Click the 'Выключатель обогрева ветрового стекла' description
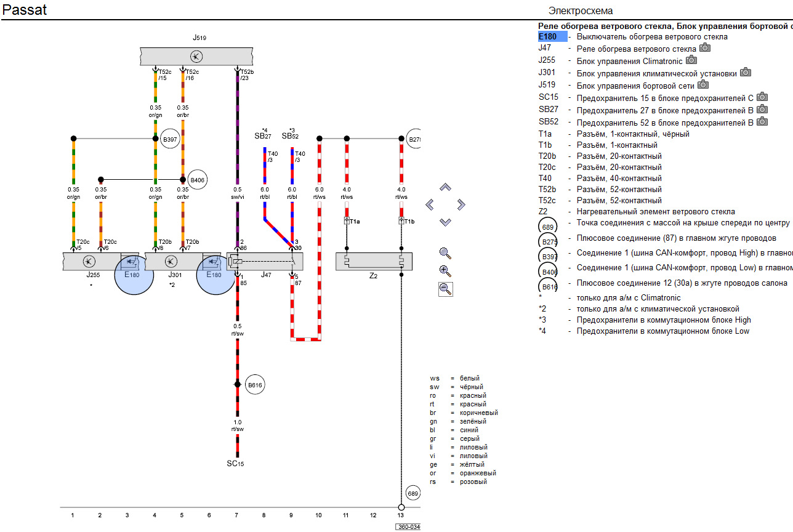This screenshot has height=532, width=793. tap(652, 36)
